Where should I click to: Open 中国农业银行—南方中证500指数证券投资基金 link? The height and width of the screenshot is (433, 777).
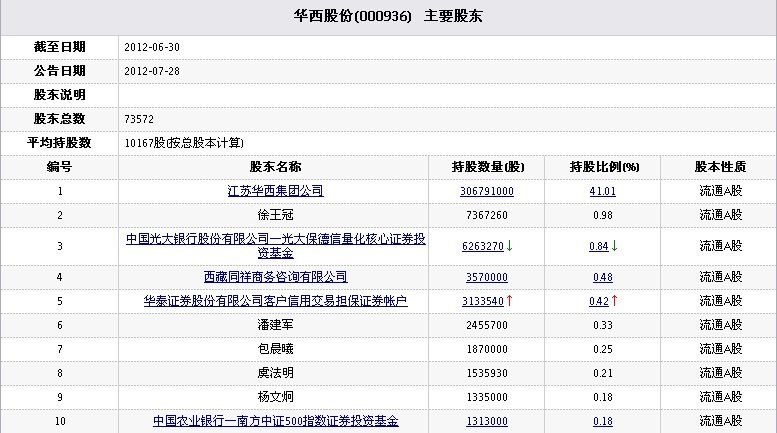pyautogui.click(x=276, y=421)
